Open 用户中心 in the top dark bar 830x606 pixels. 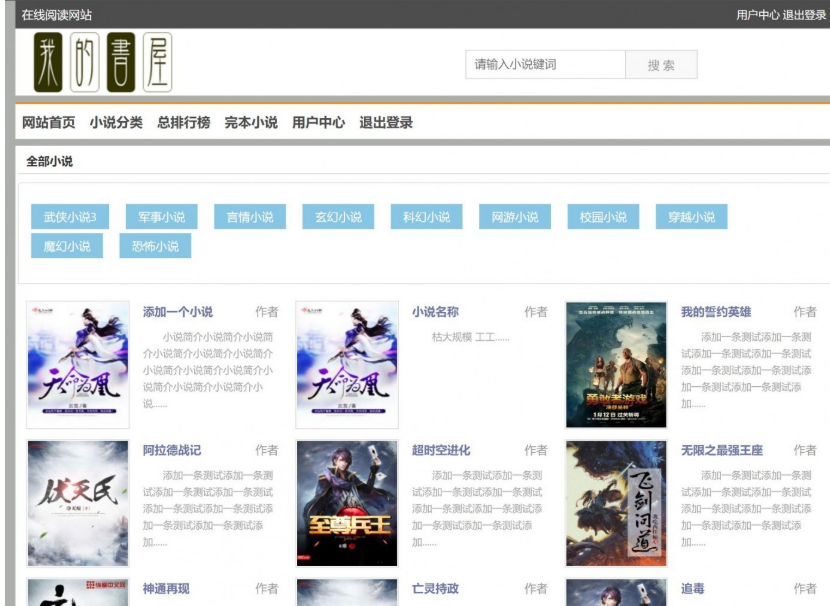(757, 15)
